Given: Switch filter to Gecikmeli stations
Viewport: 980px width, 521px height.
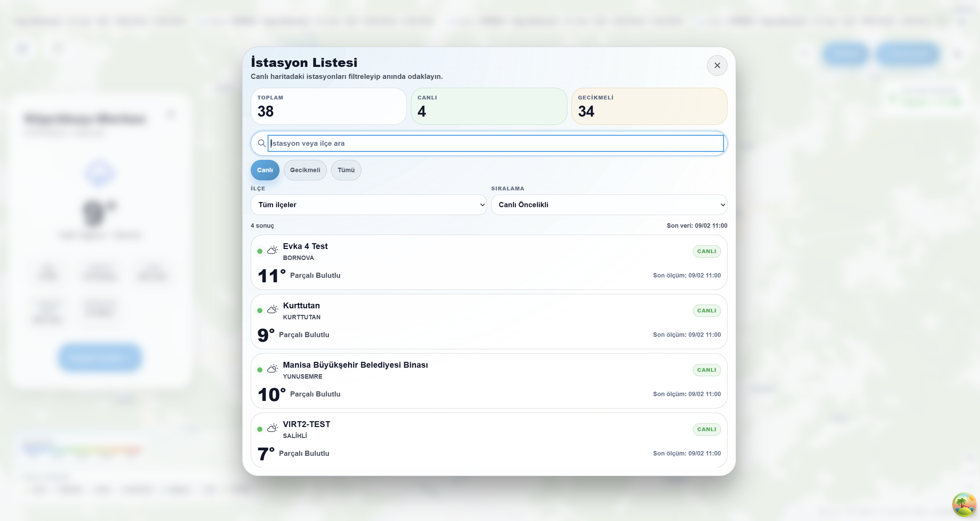Looking at the screenshot, I should (x=305, y=170).
